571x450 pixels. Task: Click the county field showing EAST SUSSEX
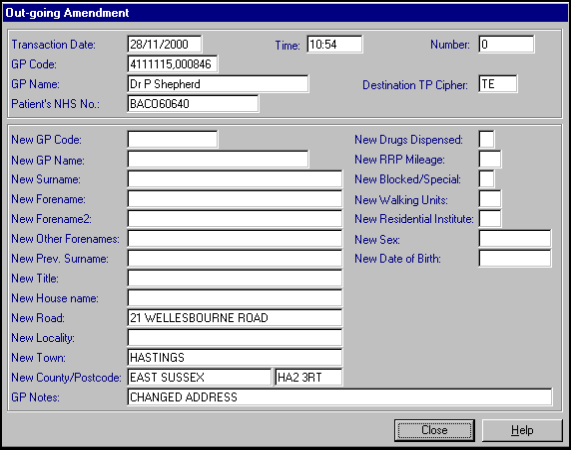point(199,377)
